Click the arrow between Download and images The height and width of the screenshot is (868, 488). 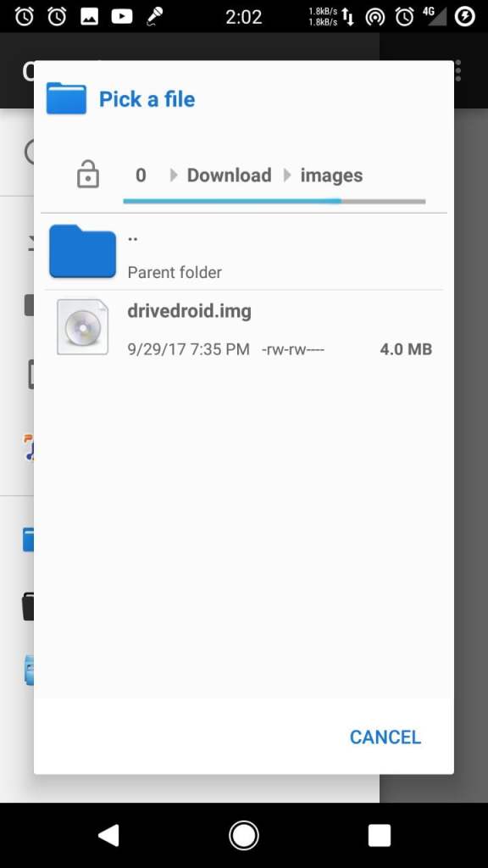click(287, 175)
